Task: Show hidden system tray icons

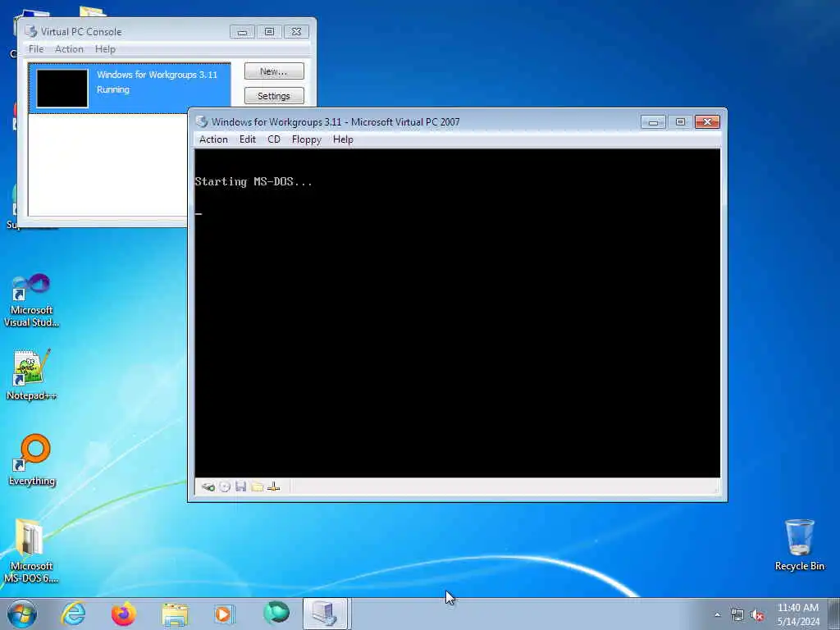Action: 717,614
